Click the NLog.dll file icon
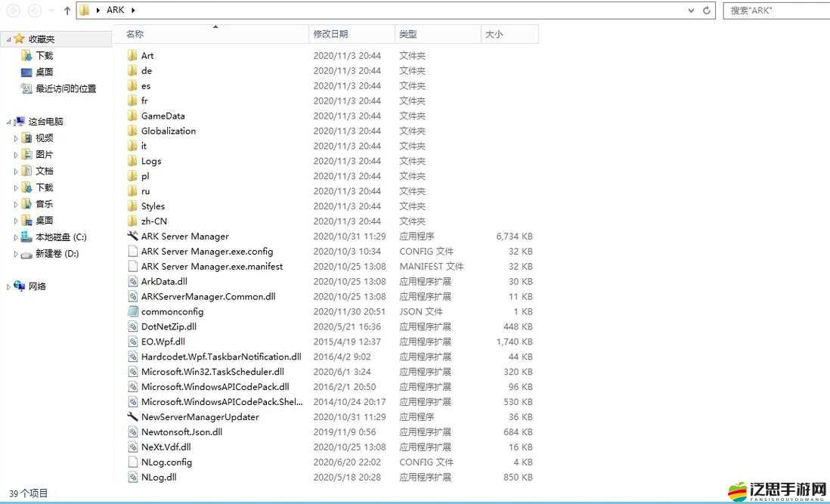Image resolution: width=830 pixels, height=504 pixels. [x=133, y=477]
